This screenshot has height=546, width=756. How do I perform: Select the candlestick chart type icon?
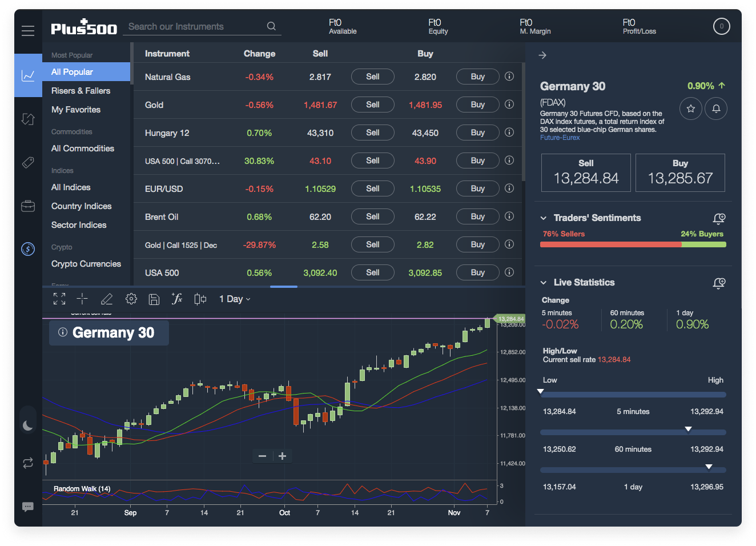pos(200,298)
